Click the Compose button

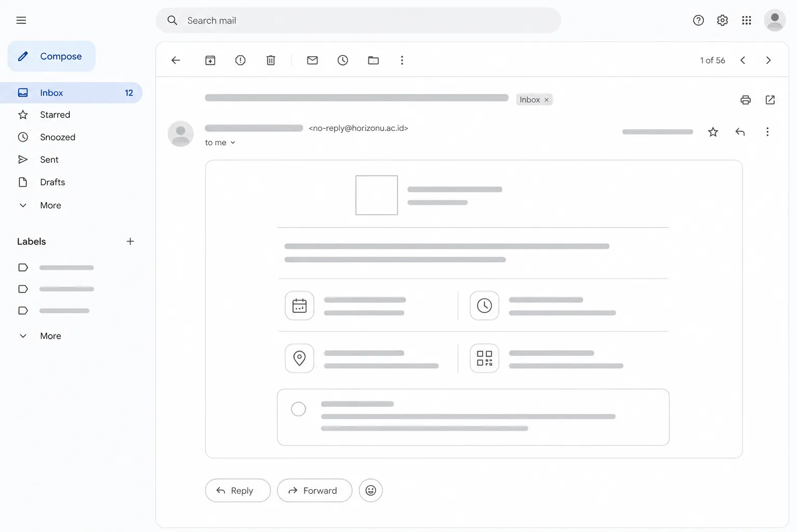[x=51, y=56]
